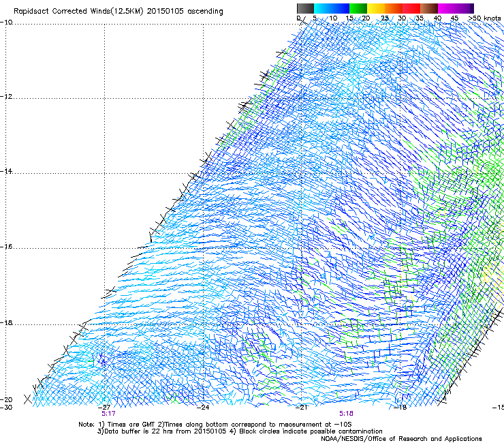
Task: Click the green 15-20 knots legend swatch
Action: point(358,8)
